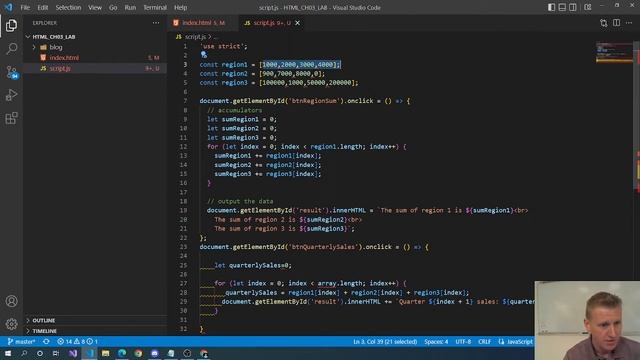
Task: Open Google Chrome from the taskbar
Action: tap(138, 353)
